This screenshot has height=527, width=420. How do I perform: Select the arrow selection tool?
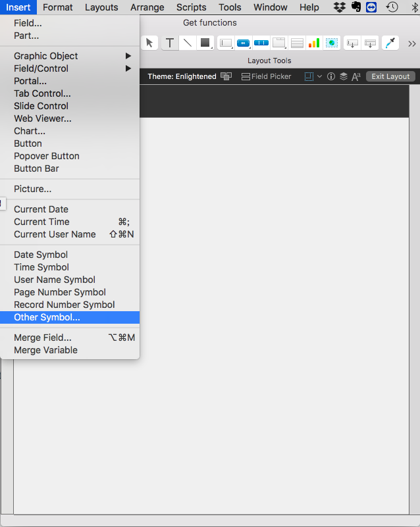pos(149,43)
